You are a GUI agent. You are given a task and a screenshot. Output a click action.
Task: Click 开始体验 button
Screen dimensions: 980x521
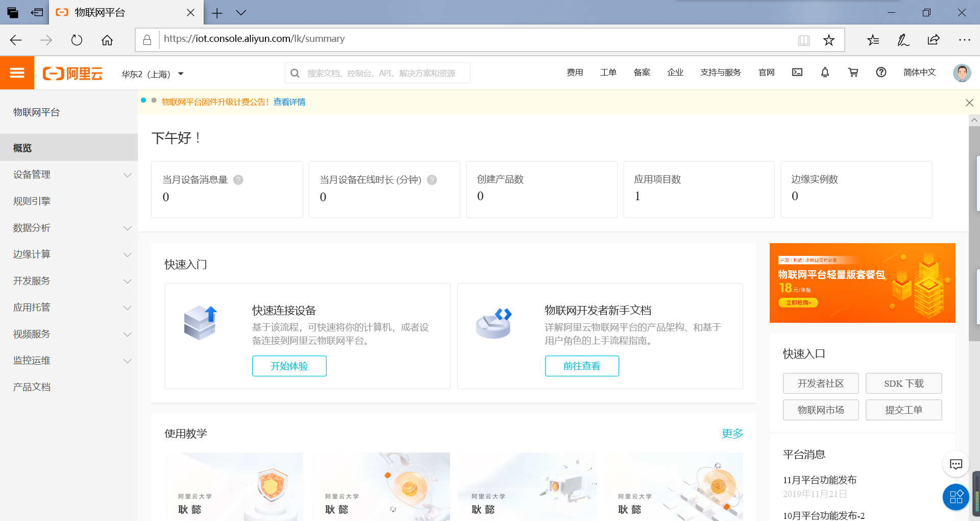pyautogui.click(x=289, y=366)
